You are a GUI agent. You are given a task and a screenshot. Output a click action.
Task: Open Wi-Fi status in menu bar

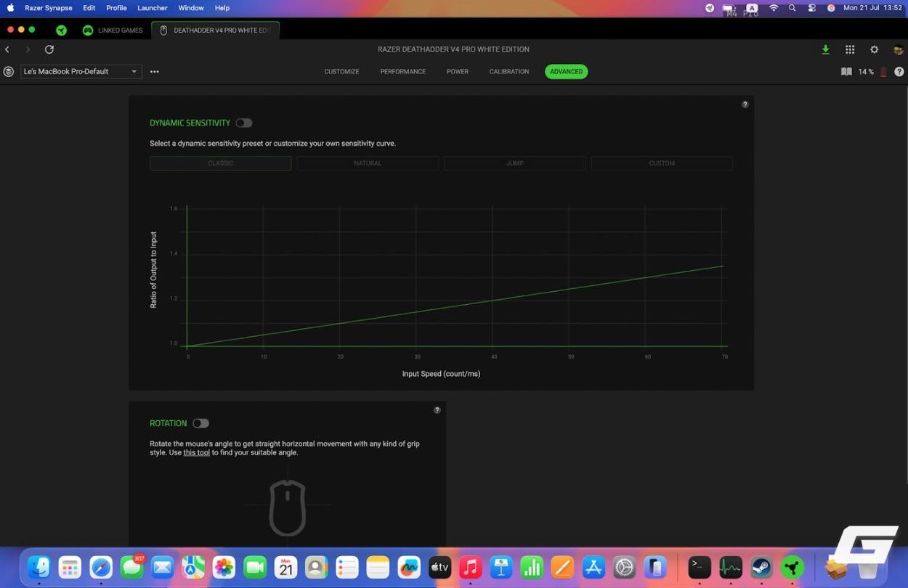[x=774, y=8]
